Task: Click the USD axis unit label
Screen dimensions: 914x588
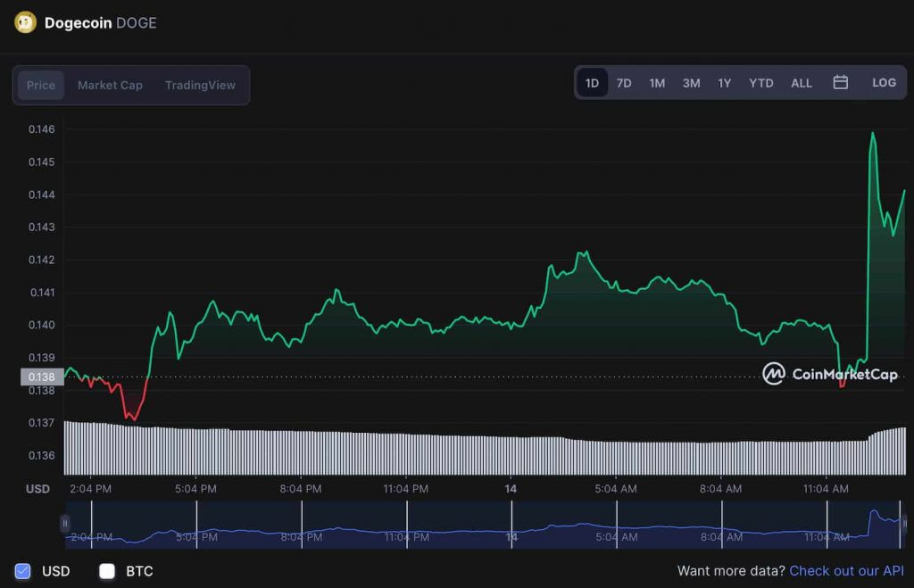Action: [x=37, y=489]
